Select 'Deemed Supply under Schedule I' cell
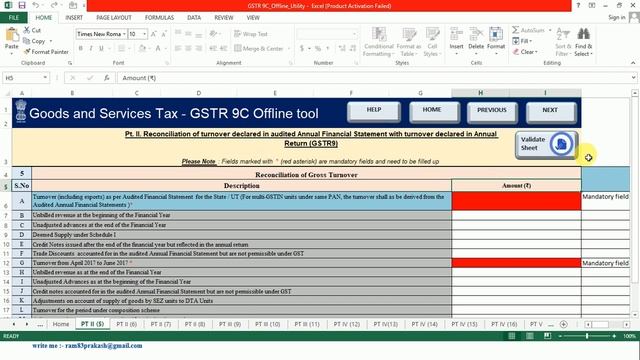The width and height of the screenshot is (640, 360). (x=242, y=235)
